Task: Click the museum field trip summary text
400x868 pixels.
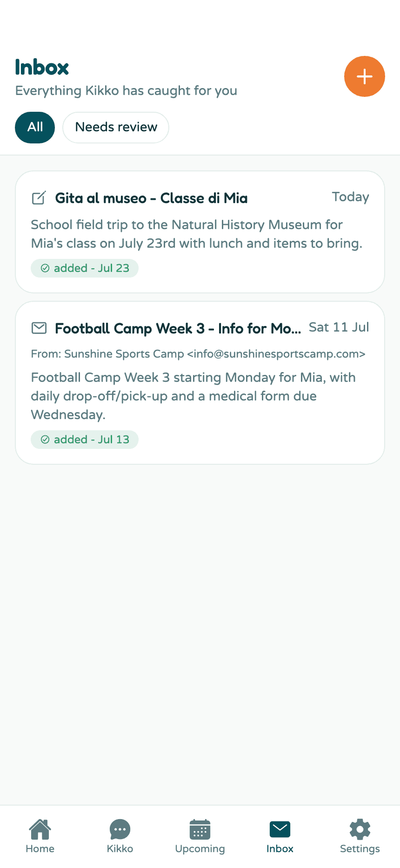Action: pyautogui.click(x=197, y=234)
